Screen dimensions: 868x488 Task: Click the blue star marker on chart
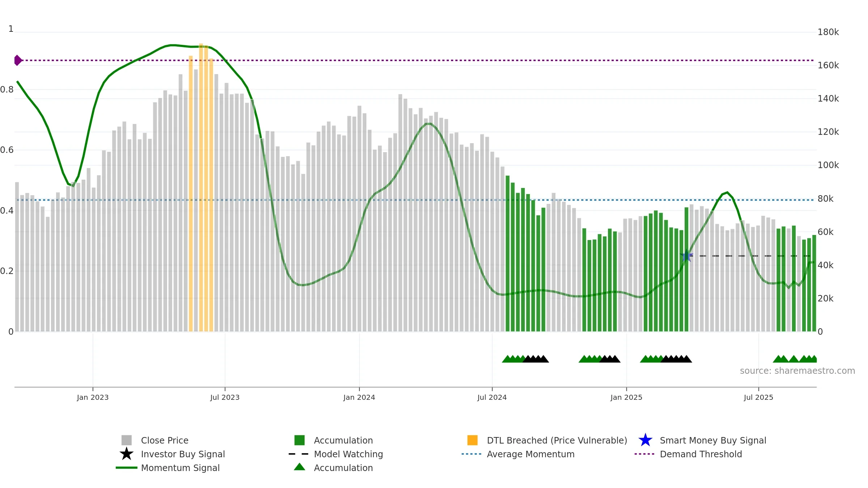(686, 256)
